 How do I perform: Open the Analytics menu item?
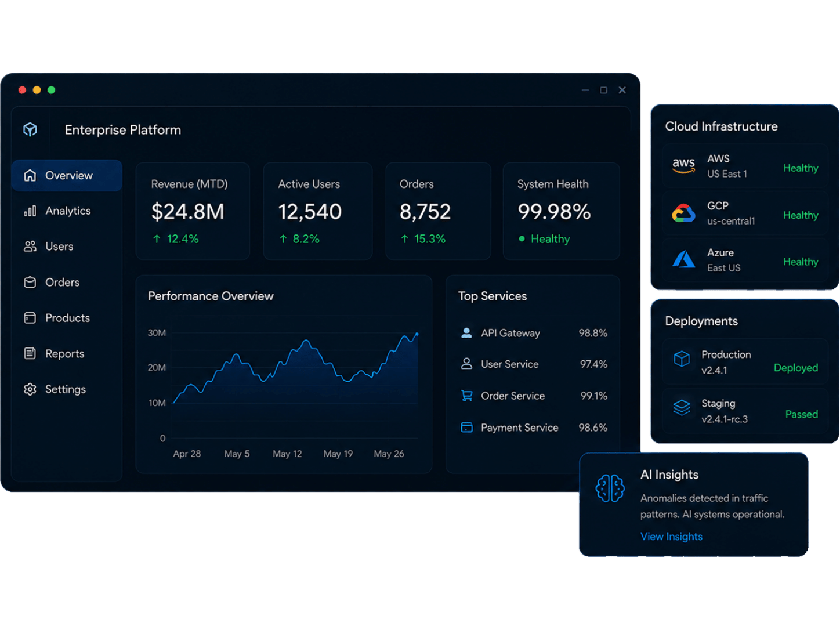[x=67, y=211]
